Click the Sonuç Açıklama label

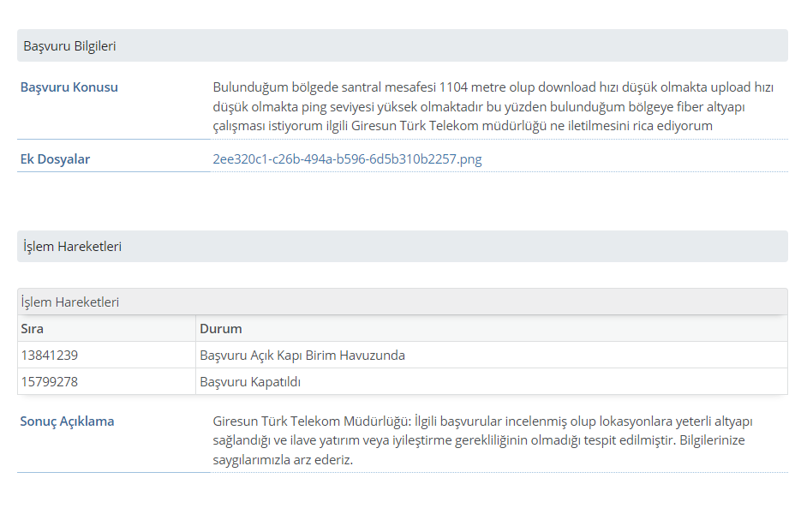click(67, 421)
